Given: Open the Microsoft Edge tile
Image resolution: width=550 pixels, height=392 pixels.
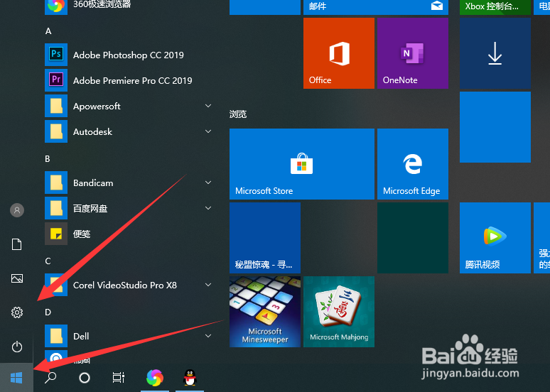Looking at the screenshot, I should (412, 164).
